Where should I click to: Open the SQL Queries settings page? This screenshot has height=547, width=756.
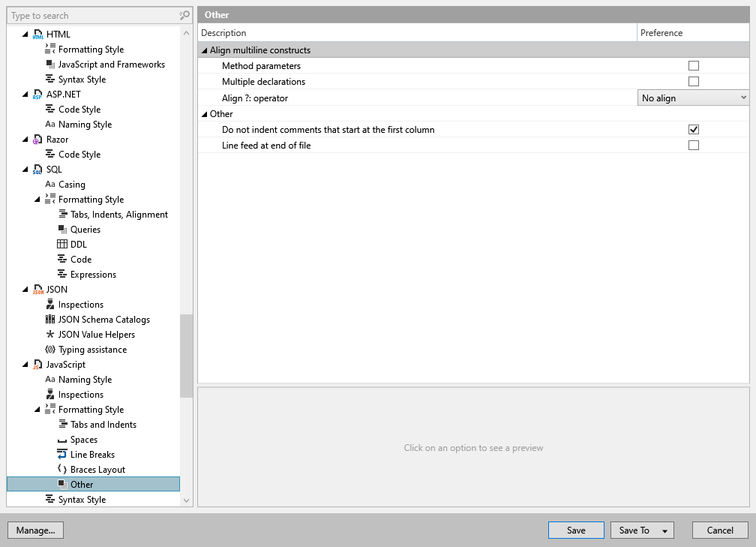tap(85, 230)
